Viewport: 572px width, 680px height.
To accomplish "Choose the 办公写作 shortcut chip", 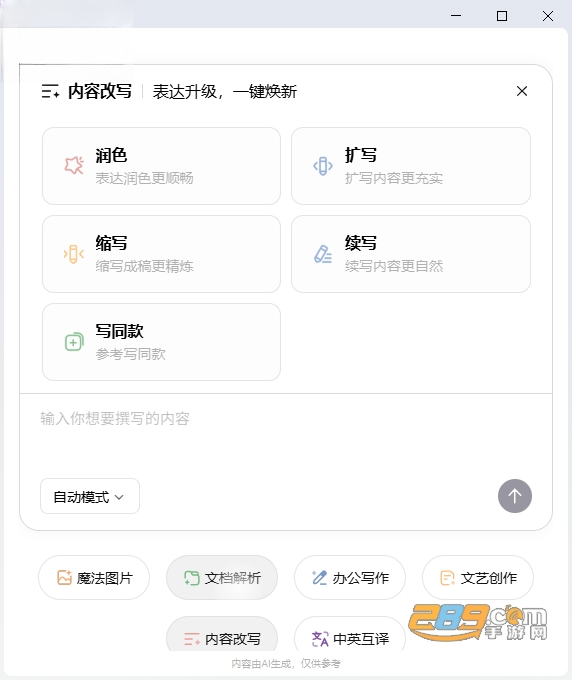I will tap(350, 578).
